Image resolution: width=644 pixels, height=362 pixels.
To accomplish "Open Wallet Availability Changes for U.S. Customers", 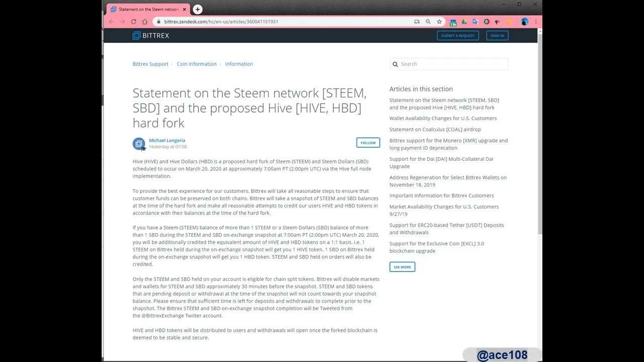I will click(443, 118).
